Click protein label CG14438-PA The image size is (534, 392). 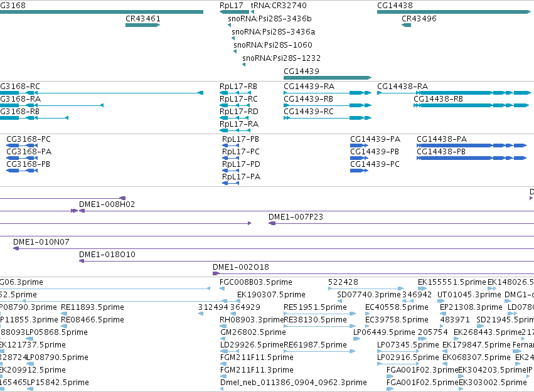[442, 139]
